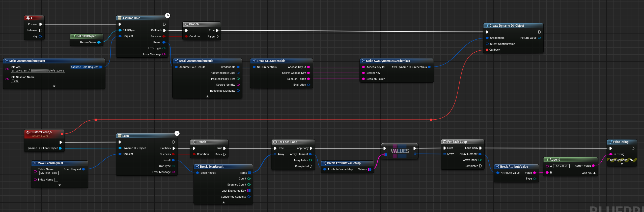This screenshot has width=644, height=212.
Task: Click the Branch icon after the Scan node
Action: [194, 142]
